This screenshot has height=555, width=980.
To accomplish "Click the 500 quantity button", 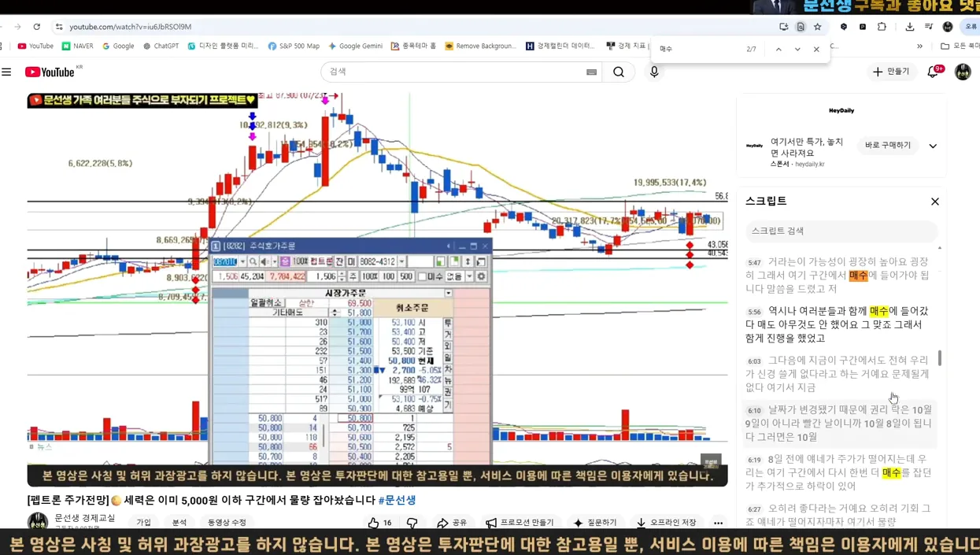I will (x=406, y=277).
